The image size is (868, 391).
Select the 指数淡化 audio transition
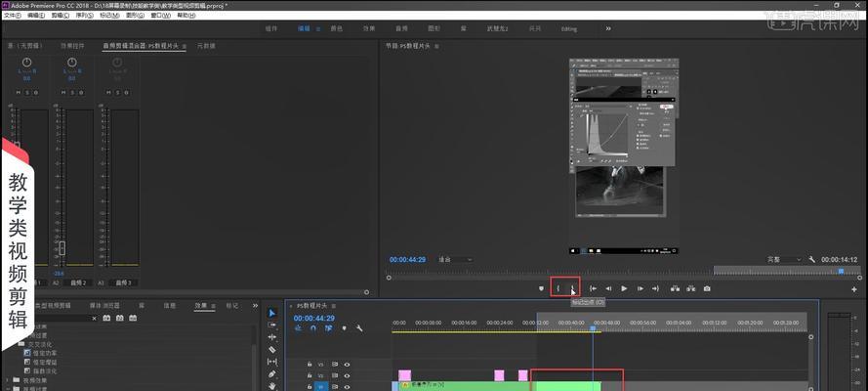click(x=44, y=371)
